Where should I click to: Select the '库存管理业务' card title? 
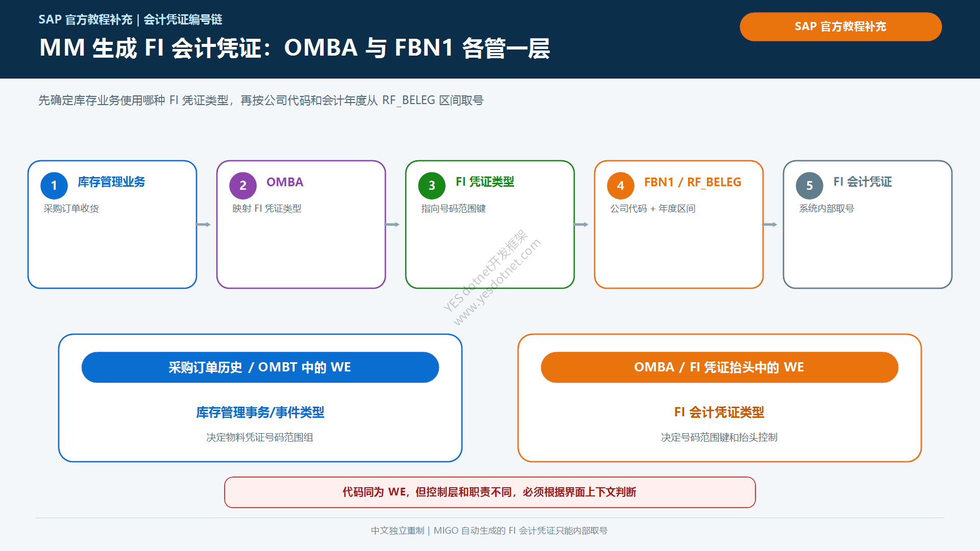click(x=111, y=182)
